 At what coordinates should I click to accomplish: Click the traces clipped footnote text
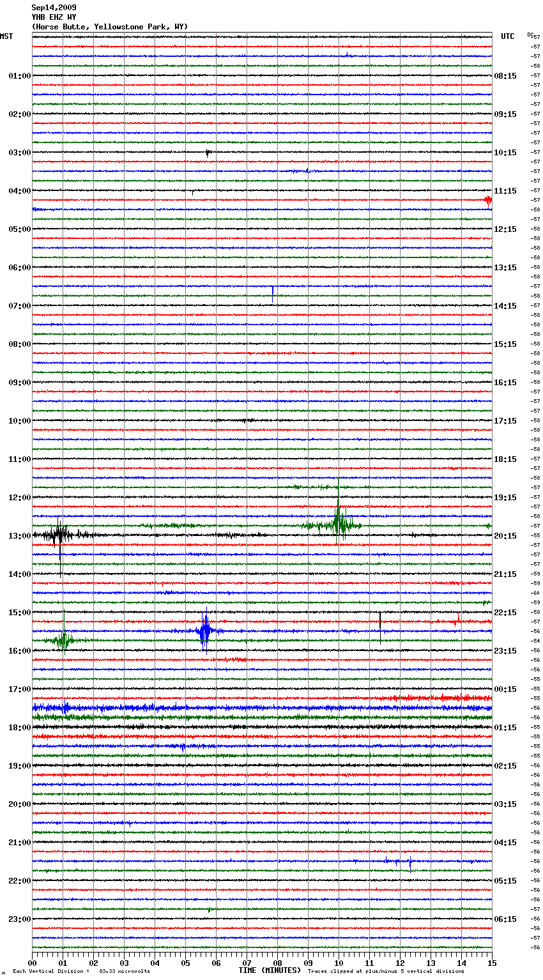click(386, 971)
